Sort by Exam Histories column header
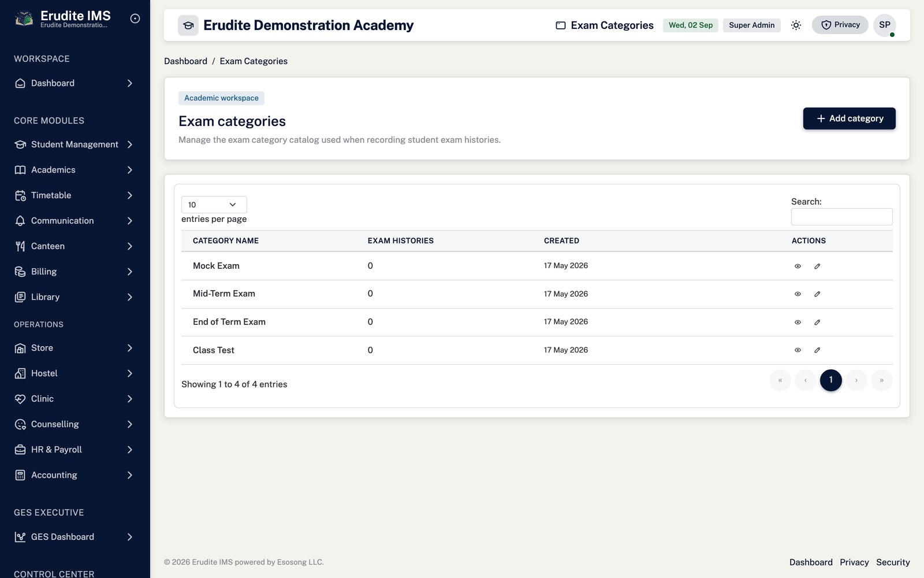This screenshot has height=578, width=924. pos(401,241)
